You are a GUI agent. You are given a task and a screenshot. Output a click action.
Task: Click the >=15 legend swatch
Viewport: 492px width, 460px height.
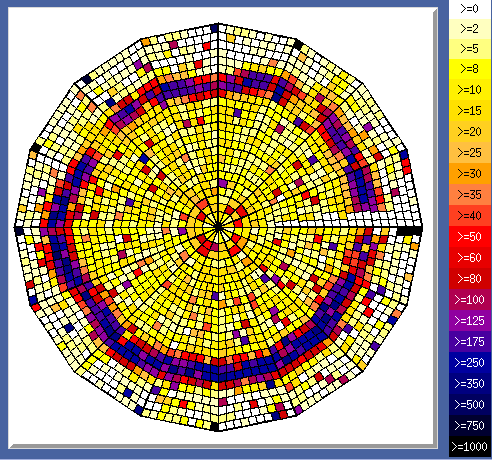470,111
